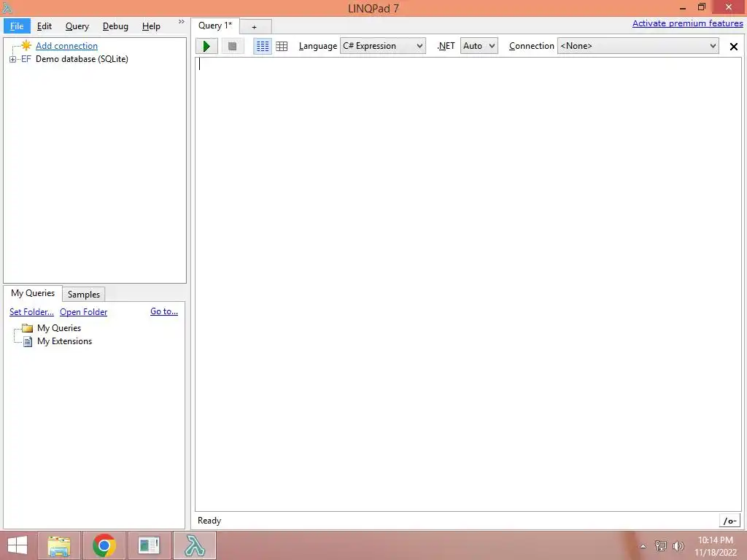The width and height of the screenshot is (747, 560).
Task: Click the LINQPad lambda icon in the title bar
Action: point(7,7)
